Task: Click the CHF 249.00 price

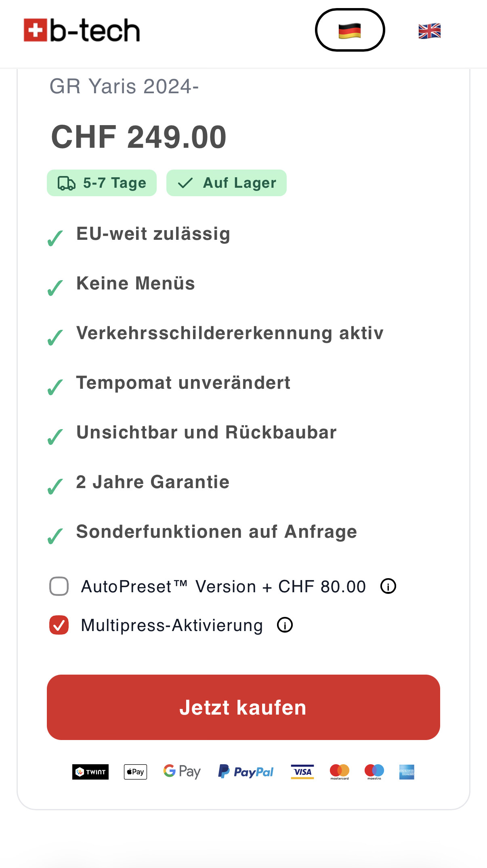Action: point(139,137)
